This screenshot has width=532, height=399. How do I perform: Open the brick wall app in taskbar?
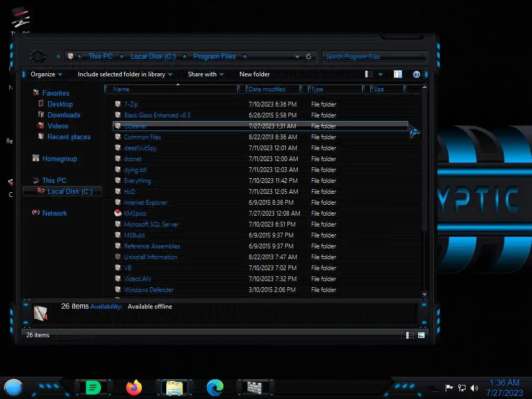[255, 388]
